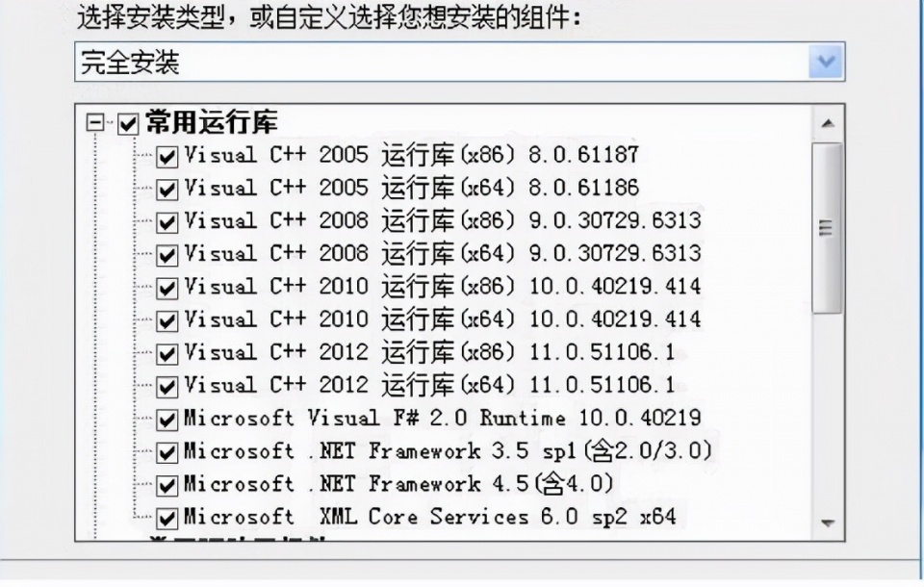Select Microsoft XML Core Services 6.0 sp2 x64 label
This screenshot has width=924, height=587.
(429, 517)
